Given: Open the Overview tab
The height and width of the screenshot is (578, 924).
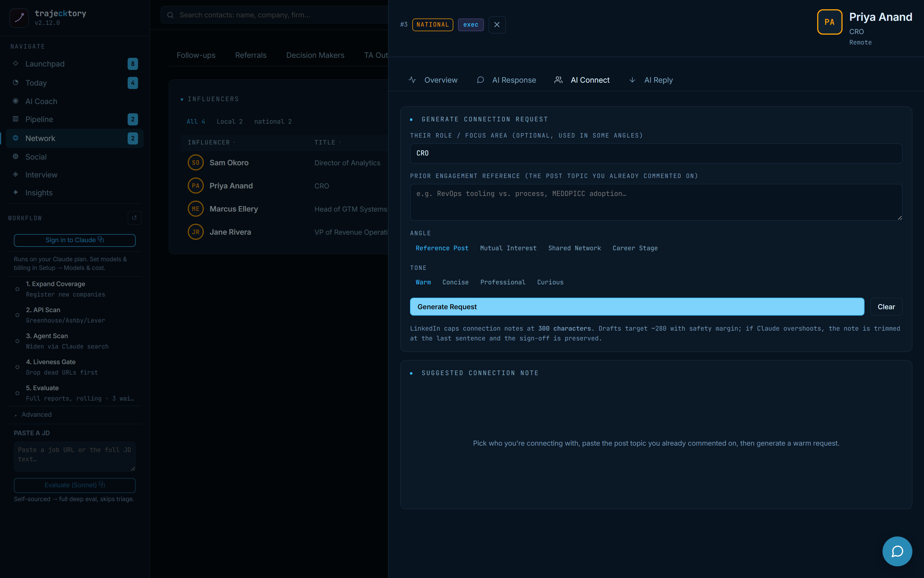Looking at the screenshot, I should pyautogui.click(x=433, y=80).
